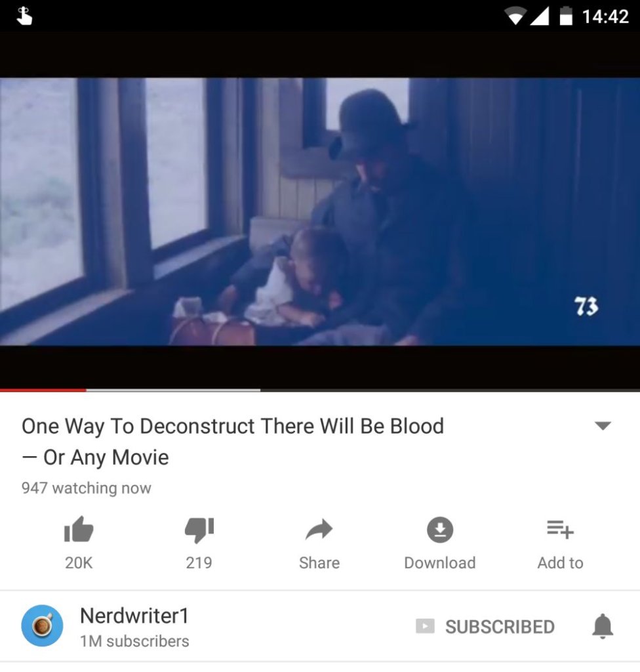
Task: Tap the video player frame
Action: (320, 211)
